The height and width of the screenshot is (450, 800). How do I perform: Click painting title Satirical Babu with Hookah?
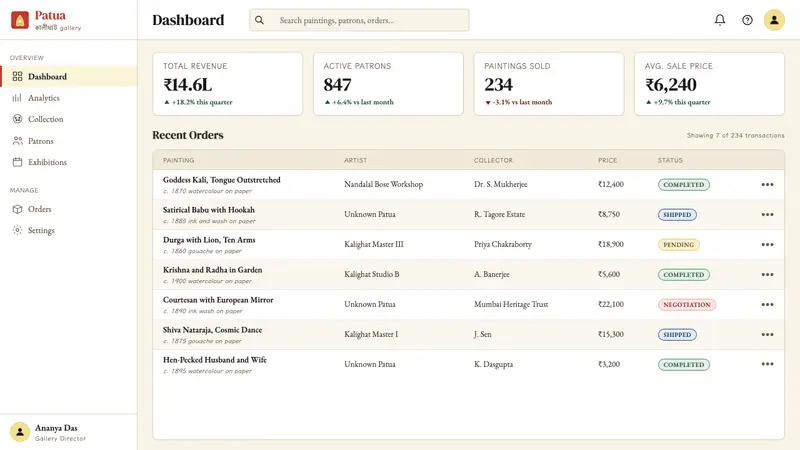point(209,210)
